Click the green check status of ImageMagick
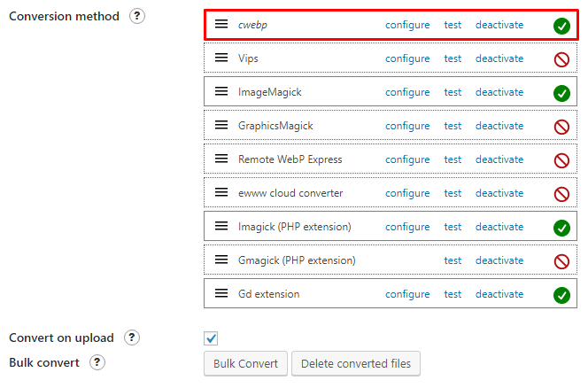Viewport: 588px width, 388px height. click(x=561, y=93)
